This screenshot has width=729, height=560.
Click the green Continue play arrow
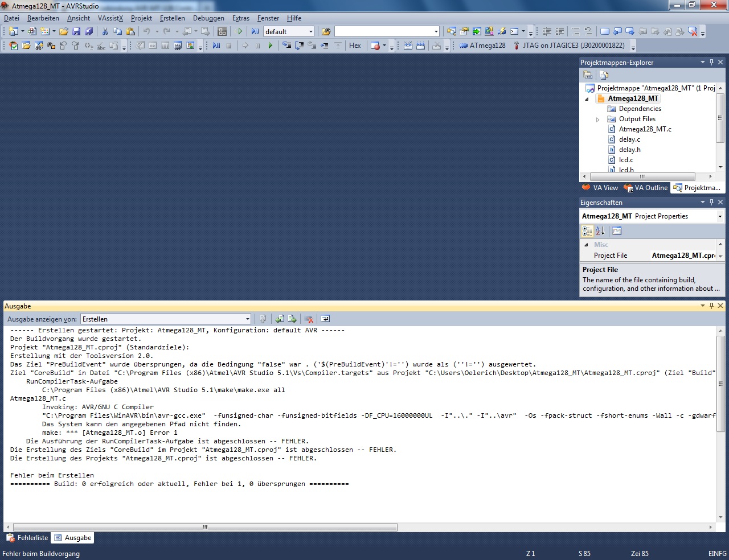tap(270, 46)
